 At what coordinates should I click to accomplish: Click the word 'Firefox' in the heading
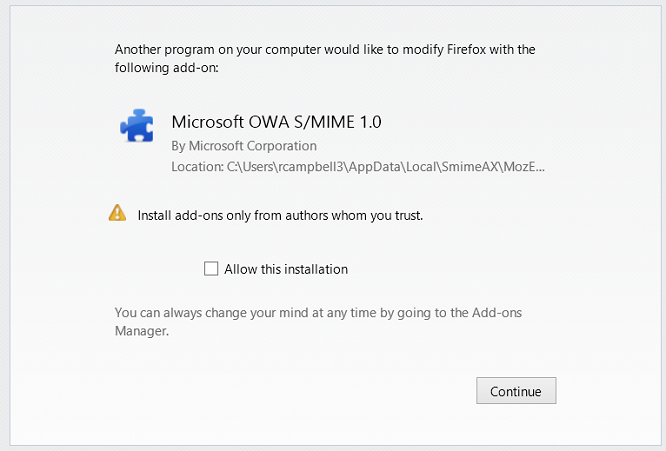[466, 50]
